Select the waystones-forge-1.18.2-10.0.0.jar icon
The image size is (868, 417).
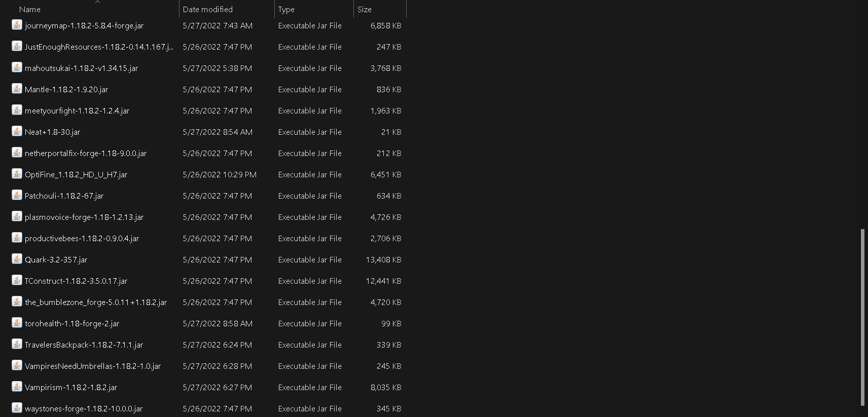pyautogui.click(x=17, y=408)
